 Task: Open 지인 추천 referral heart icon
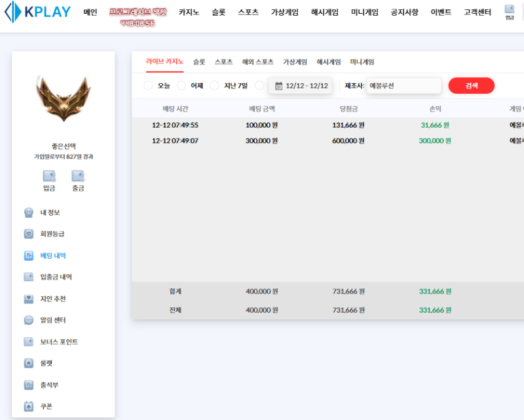pos(29,299)
